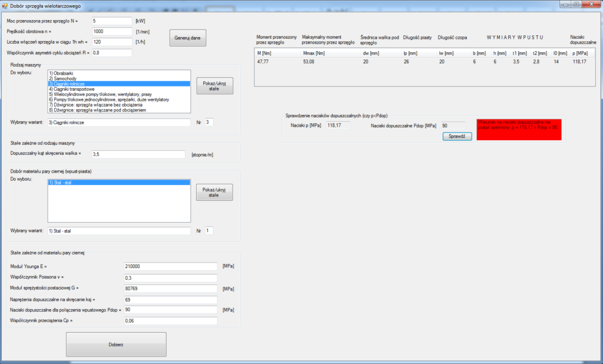Click the 'p [MPa]' column header

pyautogui.click(x=582, y=53)
